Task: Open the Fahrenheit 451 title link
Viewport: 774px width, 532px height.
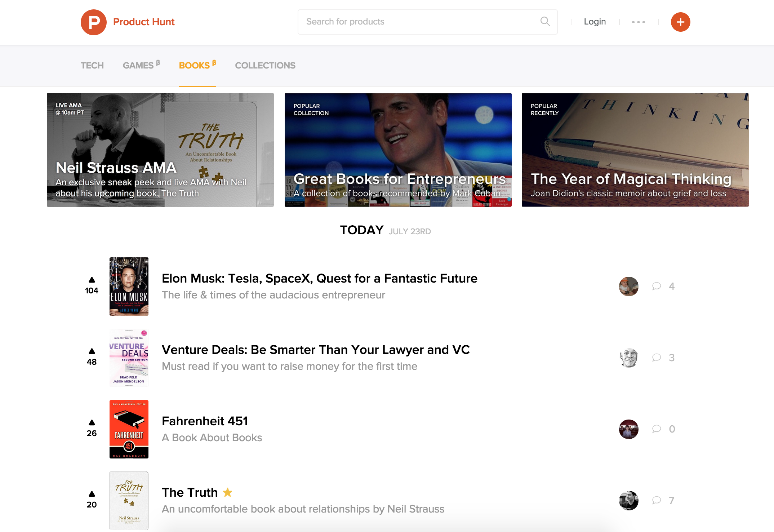Action: pyautogui.click(x=205, y=421)
